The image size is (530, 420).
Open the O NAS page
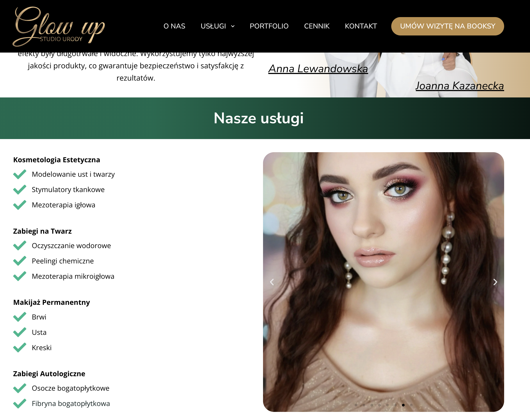(x=174, y=26)
